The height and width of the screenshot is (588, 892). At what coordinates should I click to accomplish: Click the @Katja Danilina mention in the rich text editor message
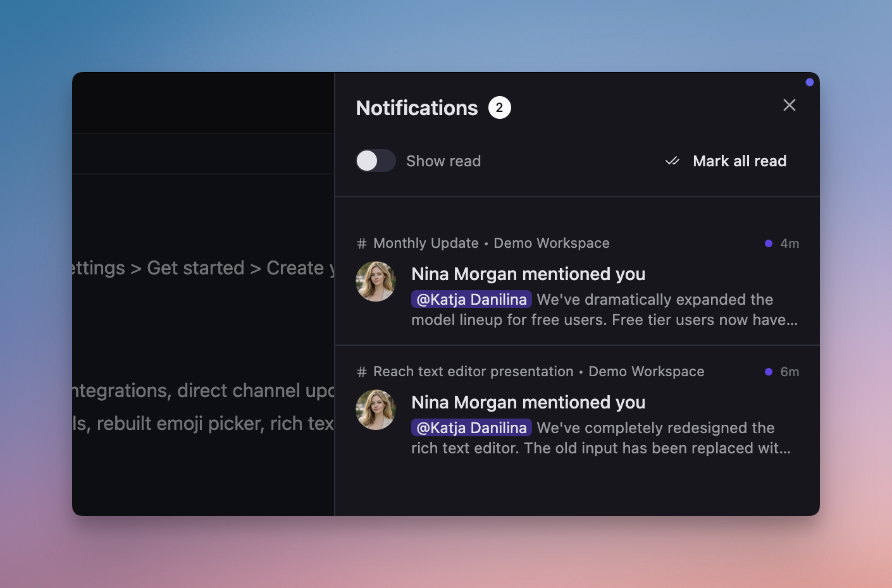[471, 427]
